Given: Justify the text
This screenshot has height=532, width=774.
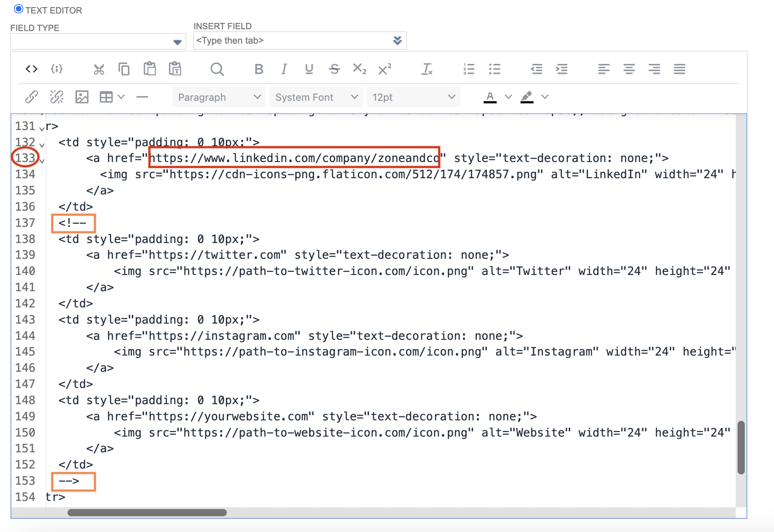Looking at the screenshot, I should 679,69.
